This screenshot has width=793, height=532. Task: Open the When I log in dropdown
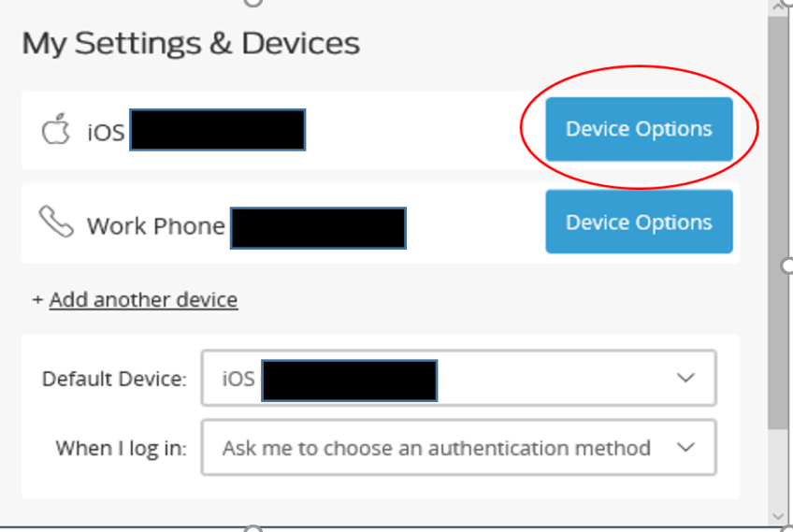click(459, 448)
